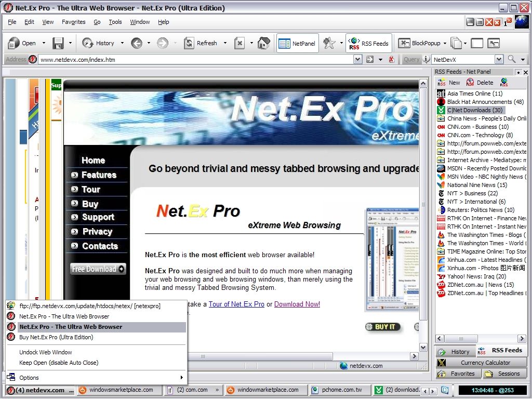Click the Delete RSS feed icon
The height and width of the screenshot is (399, 532).
coord(470,82)
